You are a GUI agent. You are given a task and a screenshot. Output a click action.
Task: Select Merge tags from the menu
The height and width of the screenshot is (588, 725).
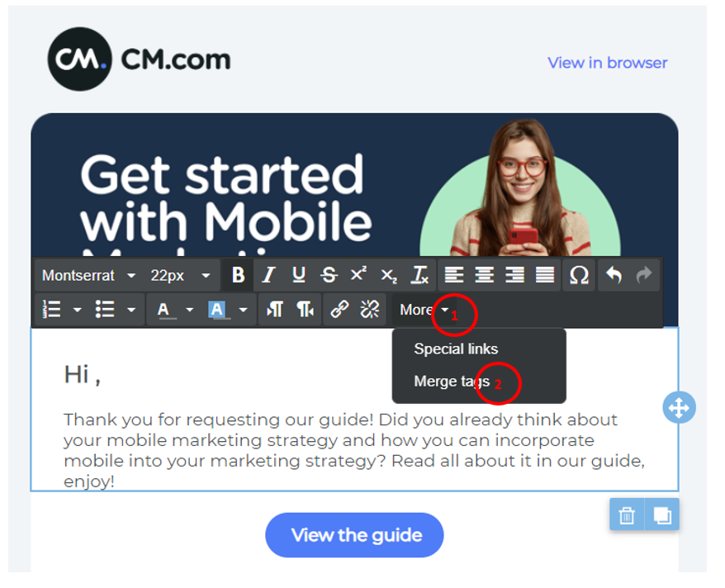click(x=452, y=382)
